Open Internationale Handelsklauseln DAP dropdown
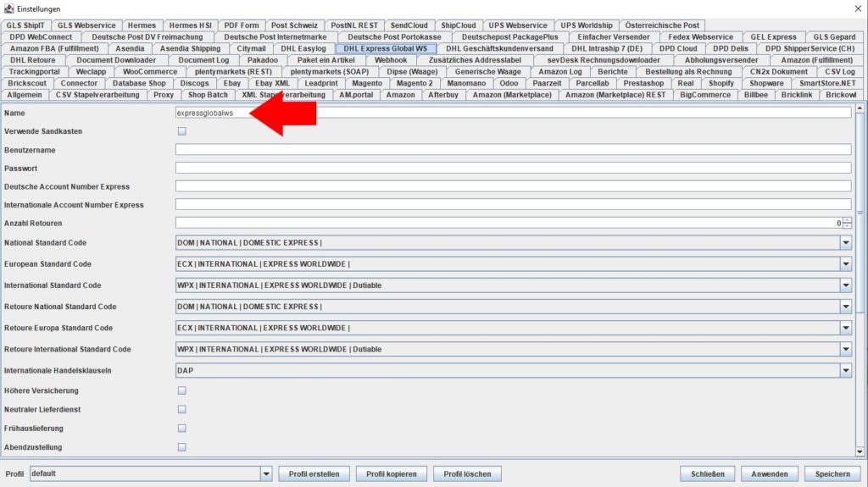 pyautogui.click(x=846, y=371)
